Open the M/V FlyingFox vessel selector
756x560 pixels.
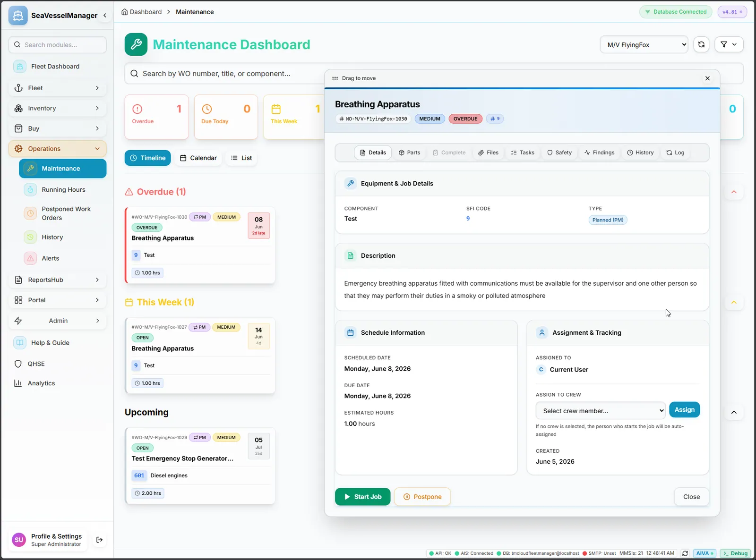644,44
